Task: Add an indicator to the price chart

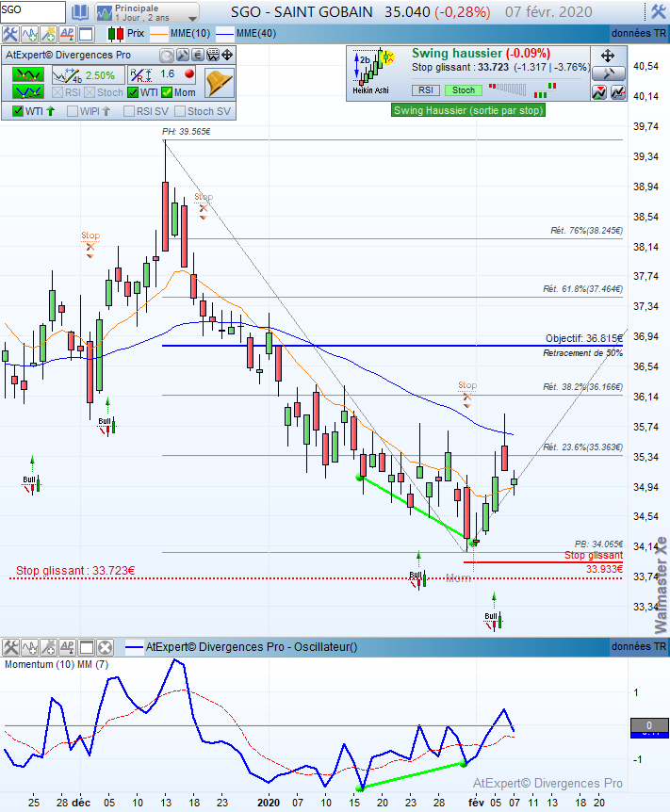Action: pyautogui.click(x=29, y=34)
